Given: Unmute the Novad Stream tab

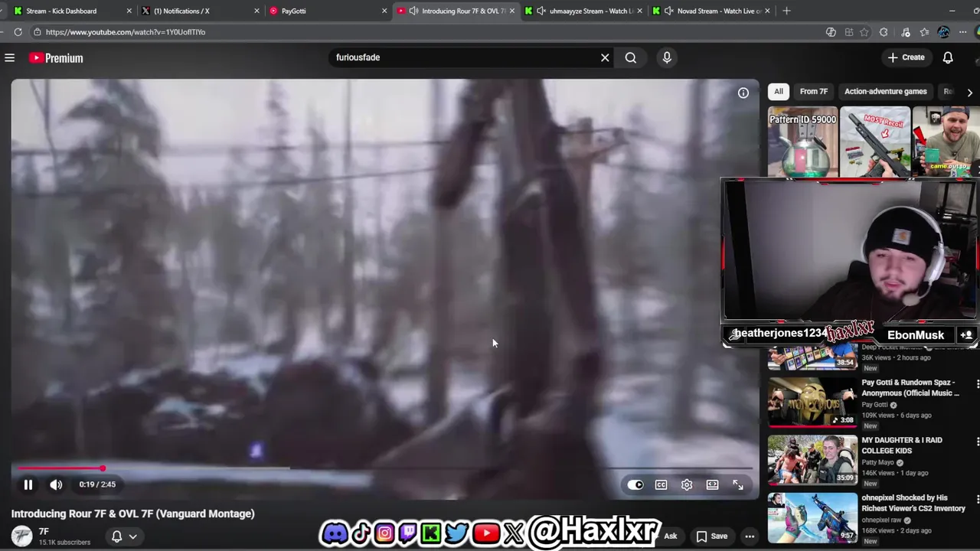Looking at the screenshot, I should point(669,11).
